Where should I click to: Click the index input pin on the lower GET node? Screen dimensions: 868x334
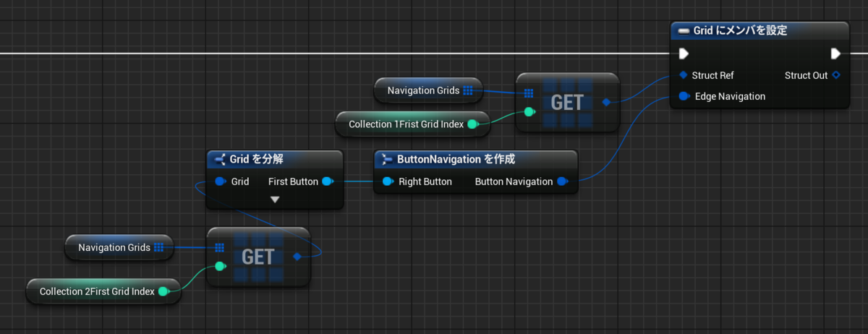pyautogui.click(x=220, y=266)
